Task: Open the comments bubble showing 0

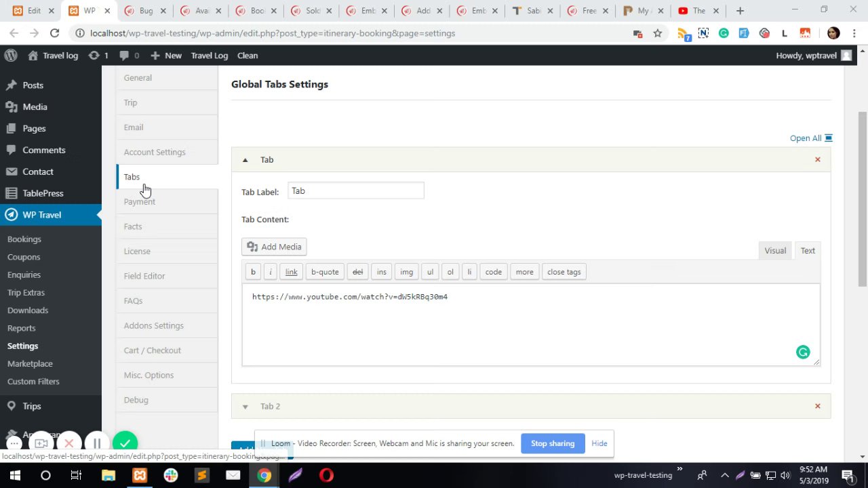Action: (x=129, y=56)
